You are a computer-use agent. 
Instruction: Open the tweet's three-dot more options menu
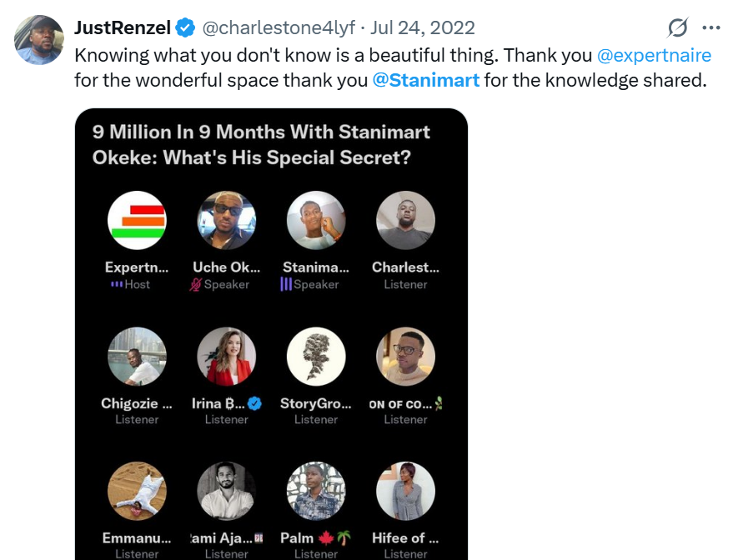point(710,27)
